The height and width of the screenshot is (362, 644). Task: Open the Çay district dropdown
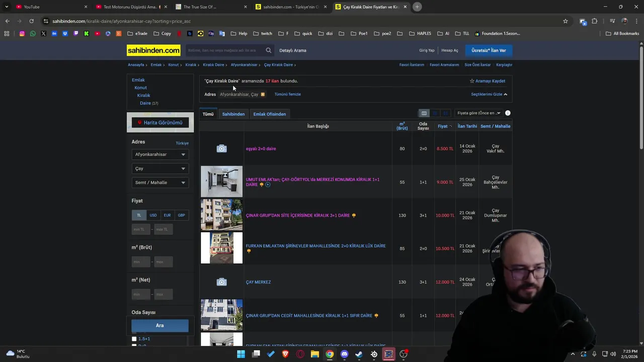click(160, 168)
